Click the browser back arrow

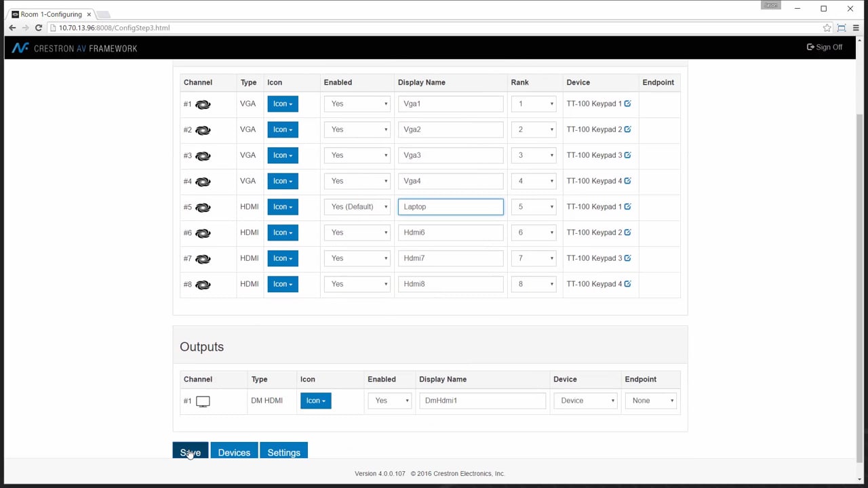(x=12, y=28)
